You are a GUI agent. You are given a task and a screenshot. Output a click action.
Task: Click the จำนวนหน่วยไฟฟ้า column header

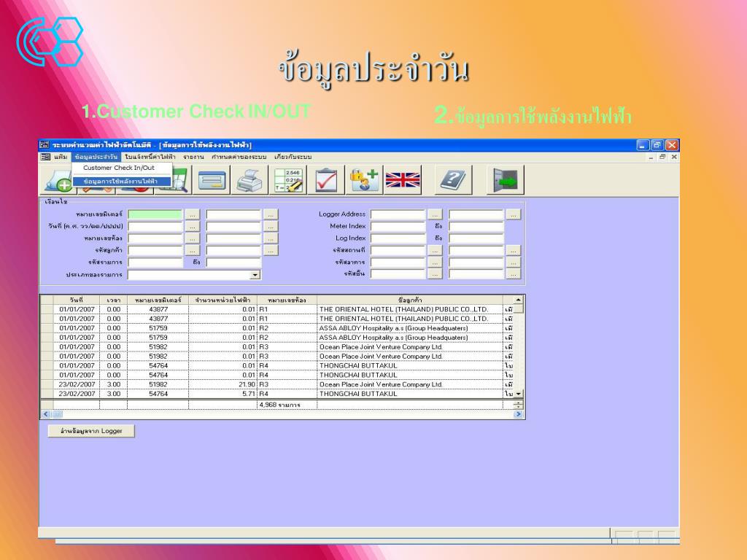pos(222,300)
